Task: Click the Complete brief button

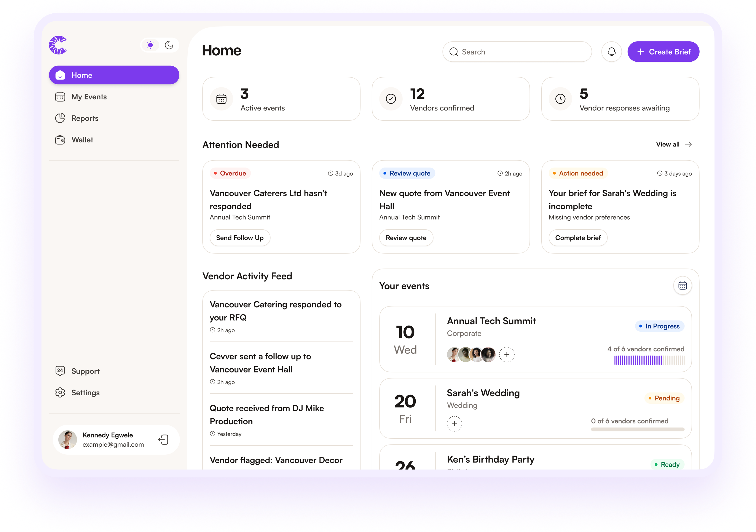Action: tap(578, 238)
